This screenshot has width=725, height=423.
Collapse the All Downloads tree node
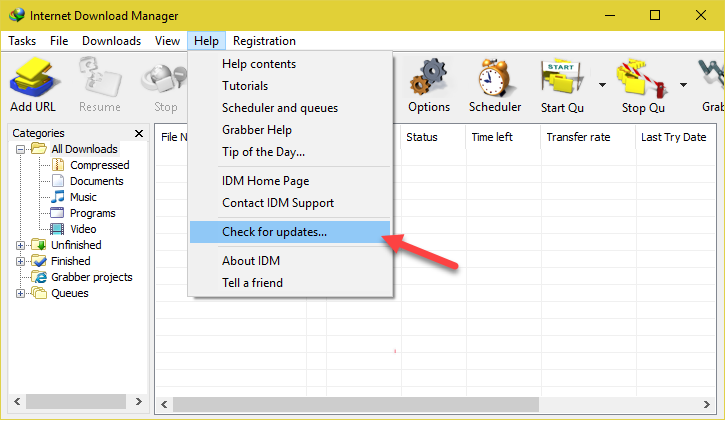point(21,149)
